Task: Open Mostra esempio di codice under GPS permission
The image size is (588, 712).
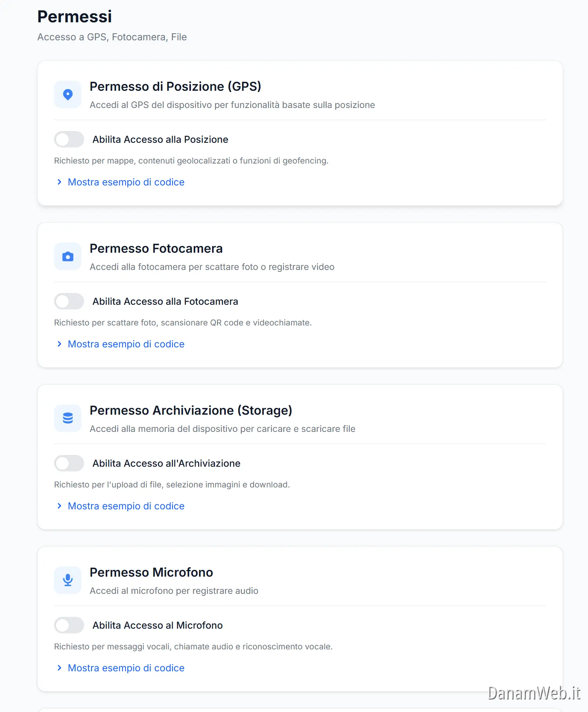Action: (x=126, y=182)
